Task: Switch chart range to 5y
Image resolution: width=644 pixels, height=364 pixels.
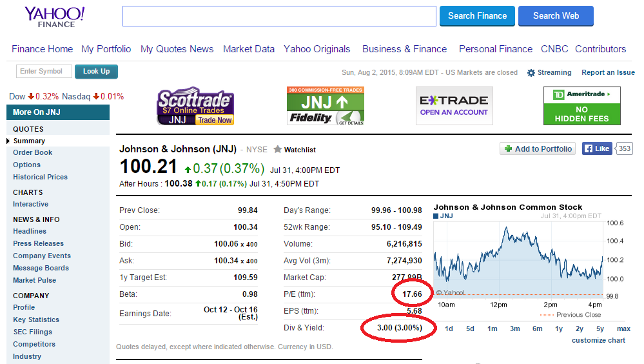Action: 600,329
